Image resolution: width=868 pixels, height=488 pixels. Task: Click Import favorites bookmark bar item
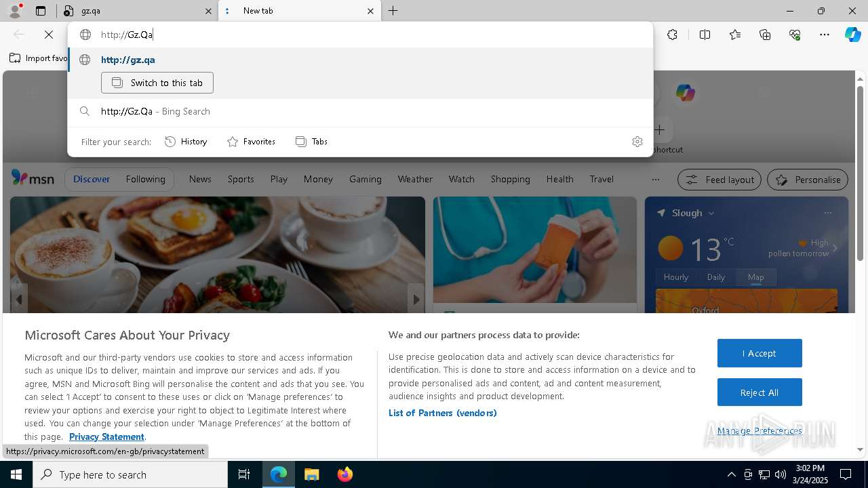pos(39,58)
